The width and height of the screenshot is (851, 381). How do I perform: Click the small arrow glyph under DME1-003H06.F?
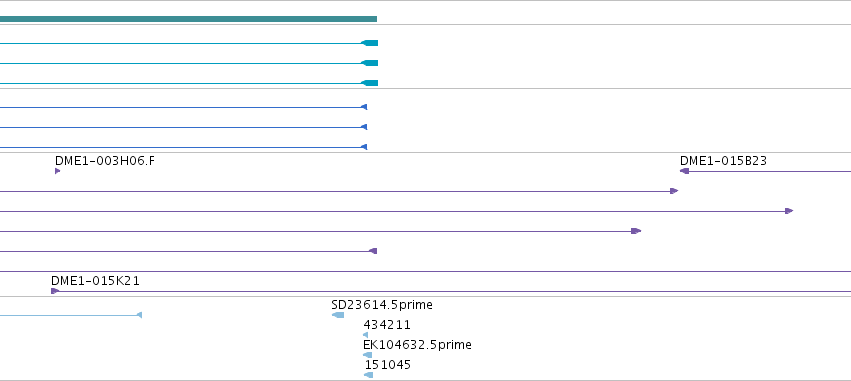(58, 171)
